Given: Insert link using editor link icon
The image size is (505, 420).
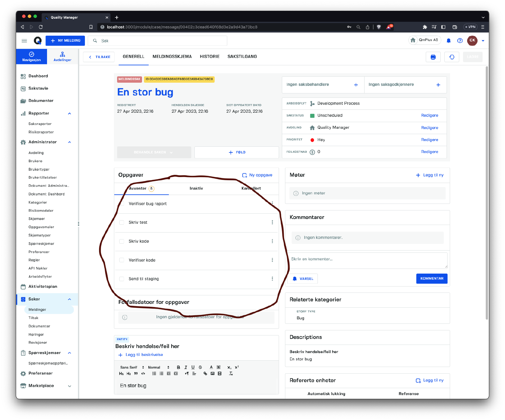Looking at the screenshot, I should coord(205,374).
